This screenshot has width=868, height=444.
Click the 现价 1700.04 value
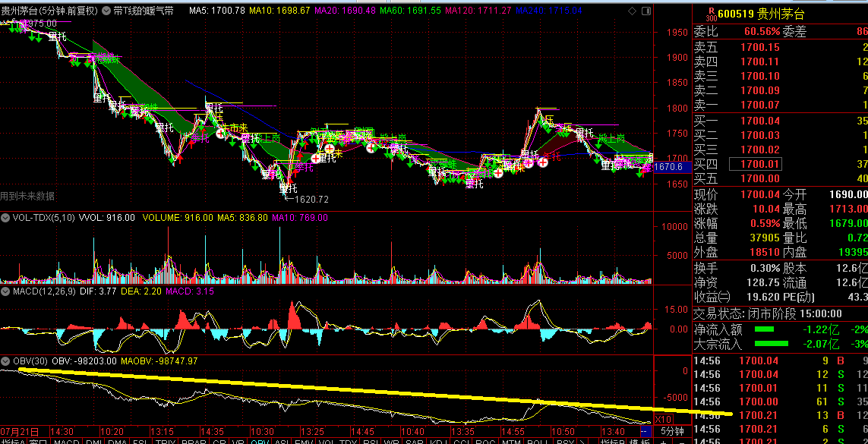(759, 194)
